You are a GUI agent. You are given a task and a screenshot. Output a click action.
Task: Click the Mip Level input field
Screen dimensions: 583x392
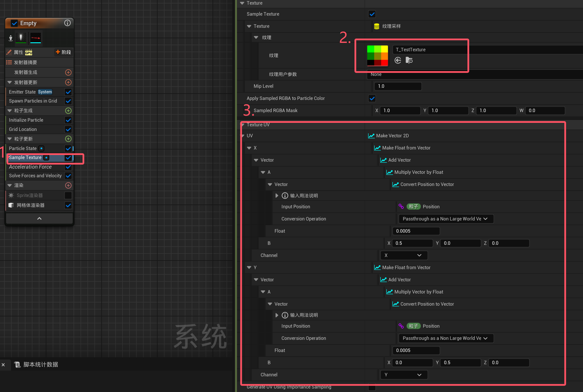pyautogui.click(x=398, y=86)
